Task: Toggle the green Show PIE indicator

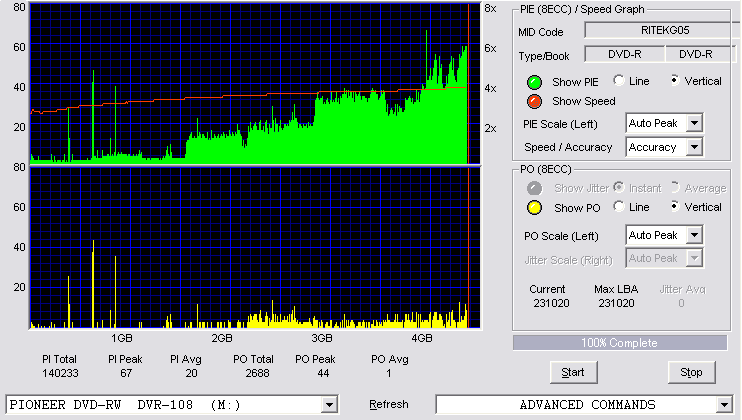Action: (534, 82)
